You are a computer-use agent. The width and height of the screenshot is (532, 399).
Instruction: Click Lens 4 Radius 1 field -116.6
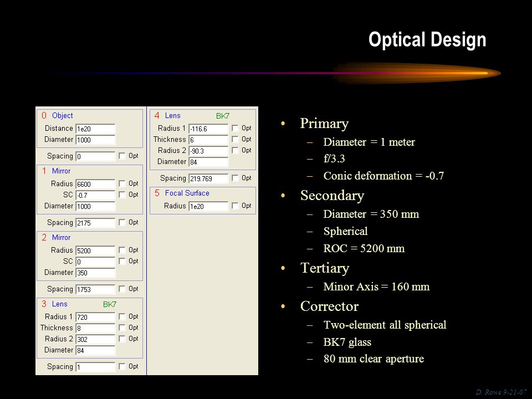[208, 129]
